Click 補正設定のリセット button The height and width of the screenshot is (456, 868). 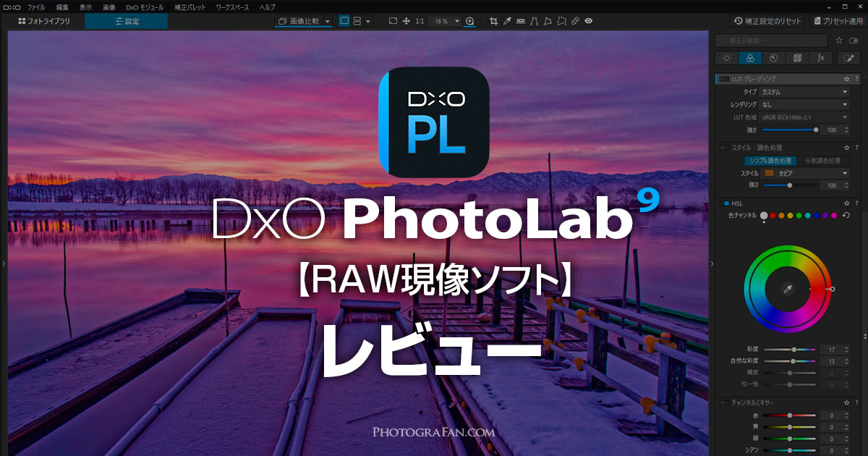767,21
